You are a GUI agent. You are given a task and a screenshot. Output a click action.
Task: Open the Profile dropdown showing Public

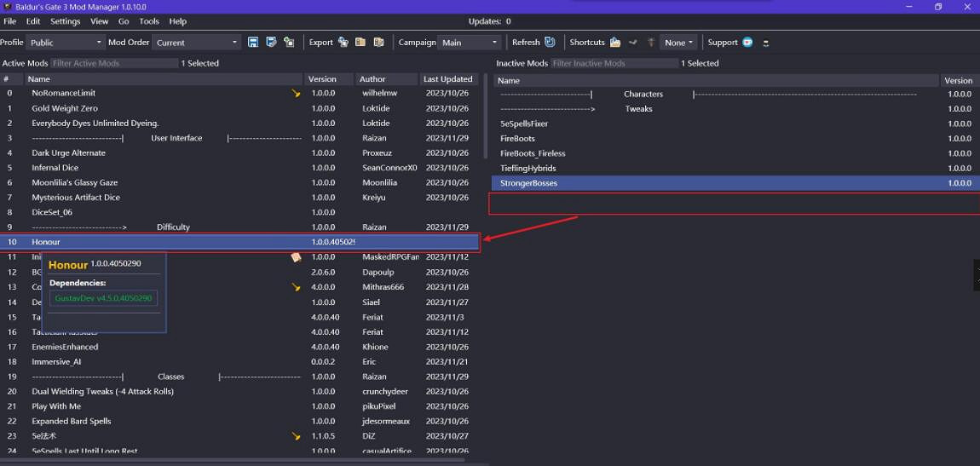click(x=66, y=43)
